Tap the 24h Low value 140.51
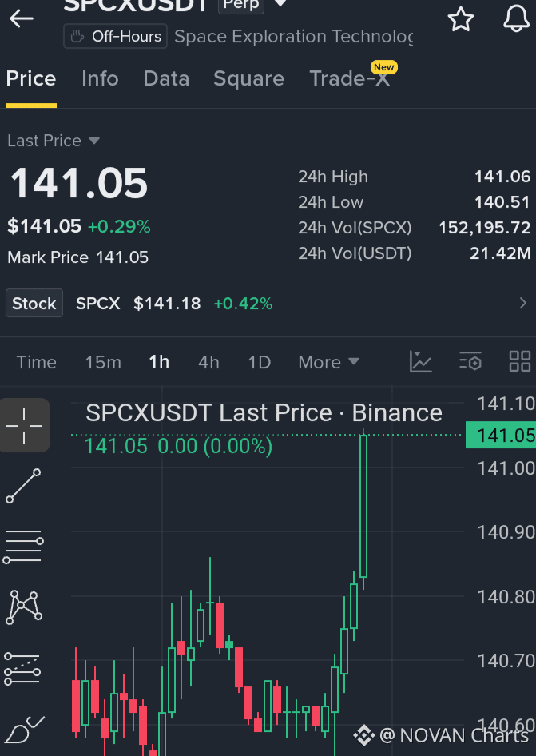 [x=502, y=202]
